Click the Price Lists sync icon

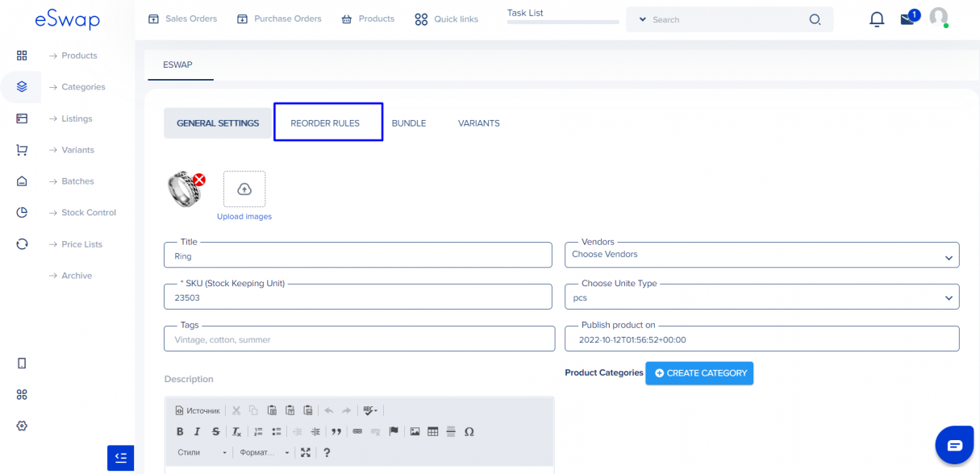(x=22, y=243)
